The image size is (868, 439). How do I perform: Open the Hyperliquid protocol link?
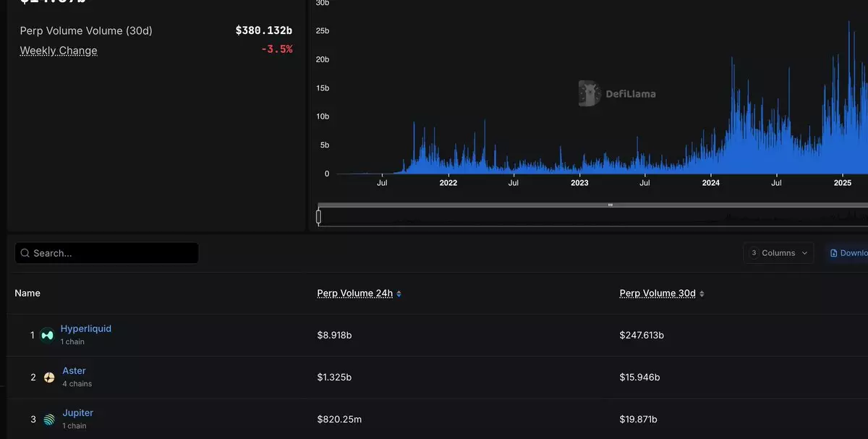click(x=86, y=328)
